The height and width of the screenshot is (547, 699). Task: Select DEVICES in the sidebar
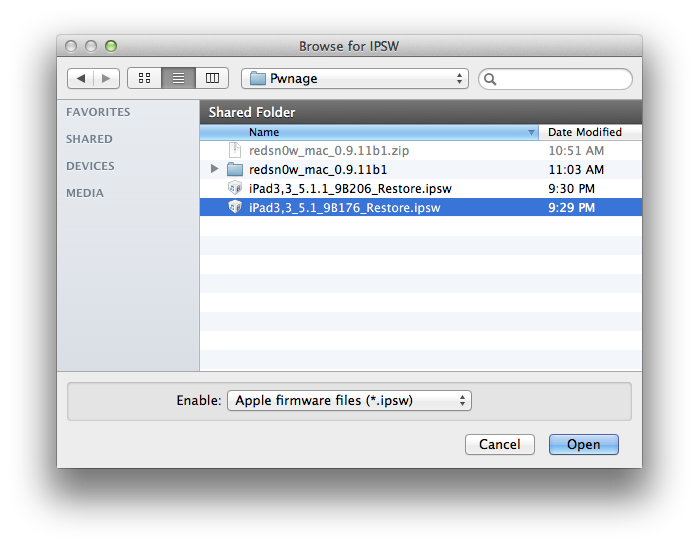90,166
